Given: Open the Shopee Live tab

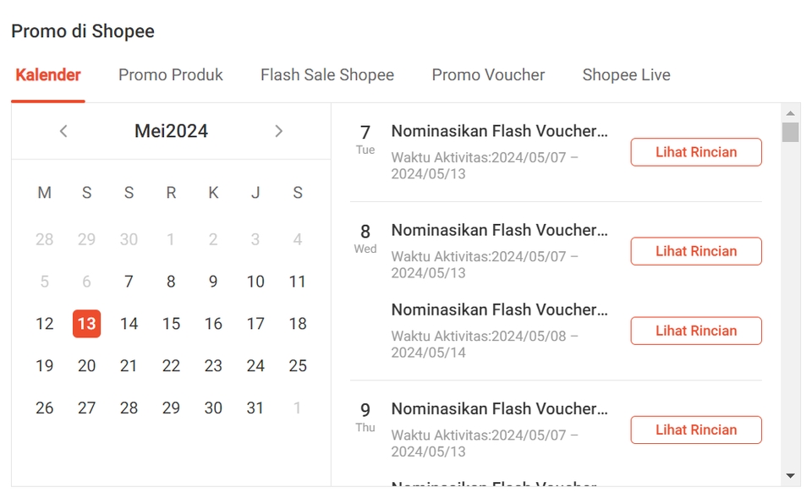Looking at the screenshot, I should (626, 75).
